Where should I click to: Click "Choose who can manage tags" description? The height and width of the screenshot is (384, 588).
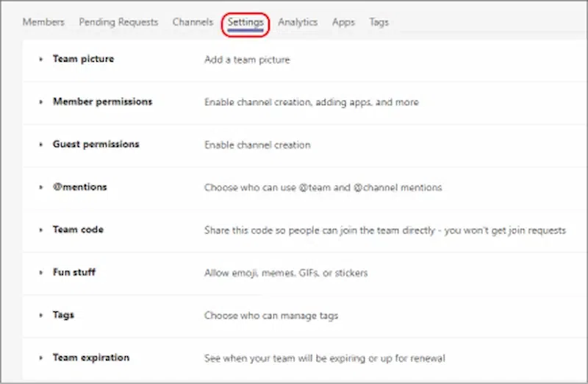[x=271, y=316]
